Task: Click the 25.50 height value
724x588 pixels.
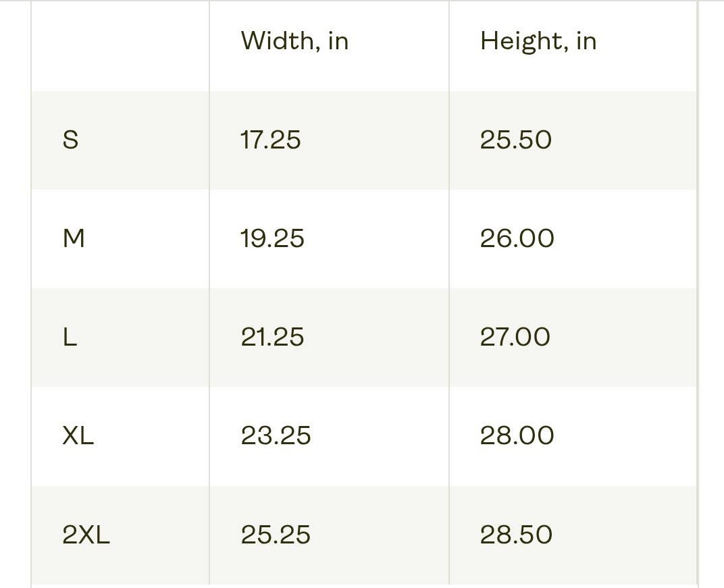Action: [516, 140]
